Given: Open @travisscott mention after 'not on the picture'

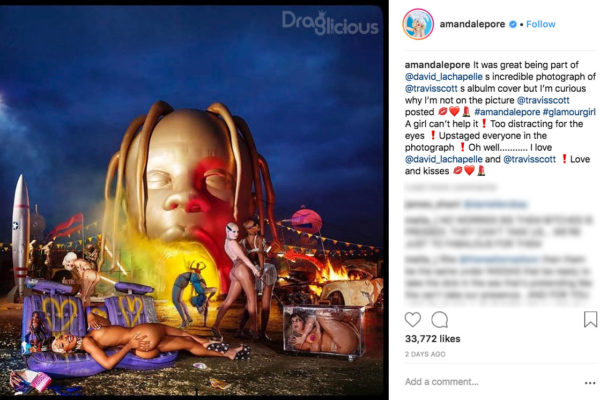Looking at the screenshot, I should pyautogui.click(x=543, y=100).
